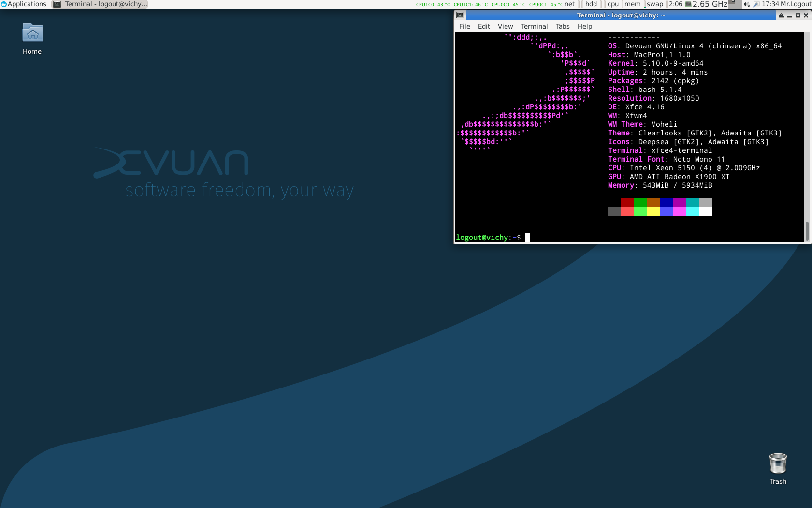Screen dimensions: 812x508
Task: Open the terminal's Edit menu
Action: click(484, 27)
